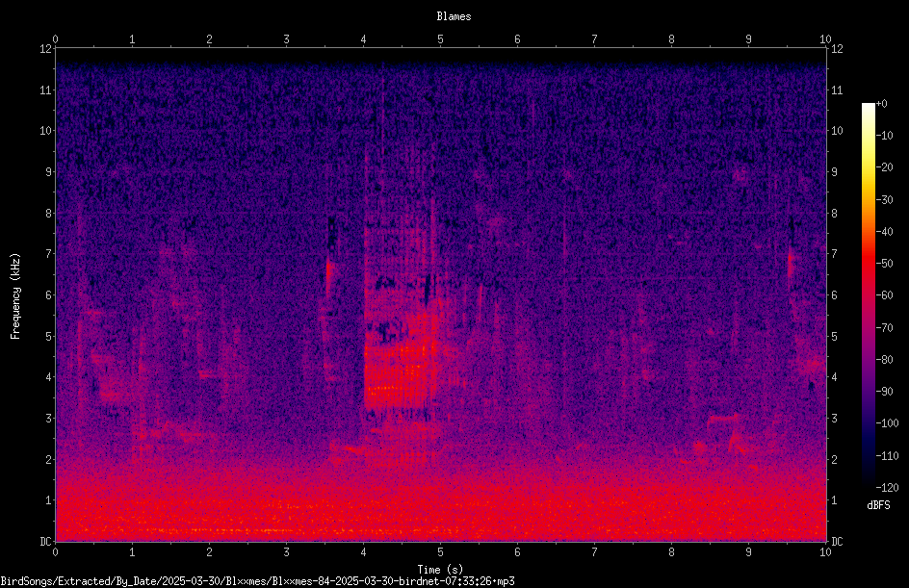Click the "10" tick label on the bottom time axis
This screenshot has width=909, height=588.
pyautogui.click(x=825, y=552)
